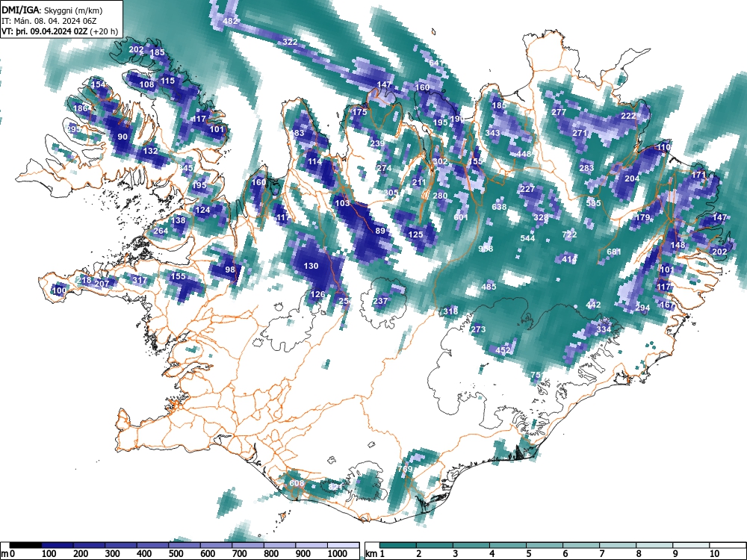Click the visibility value 179
747x560 pixels.
642,217
